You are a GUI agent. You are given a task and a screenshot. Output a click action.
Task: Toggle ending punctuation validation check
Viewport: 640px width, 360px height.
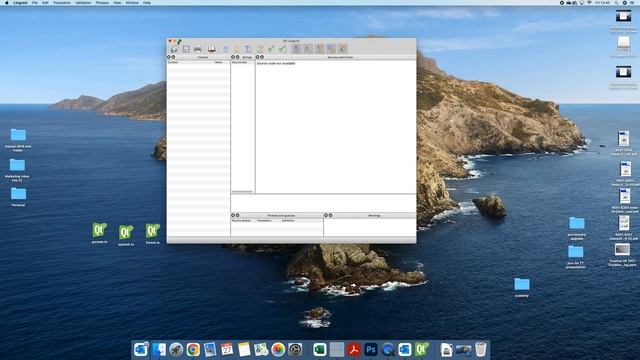pos(320,49)
